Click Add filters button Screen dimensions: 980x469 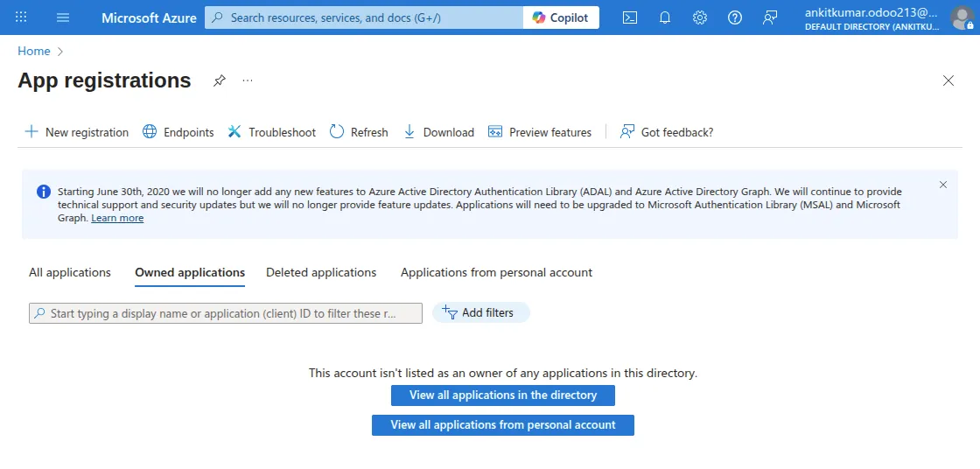pos(481,312)
